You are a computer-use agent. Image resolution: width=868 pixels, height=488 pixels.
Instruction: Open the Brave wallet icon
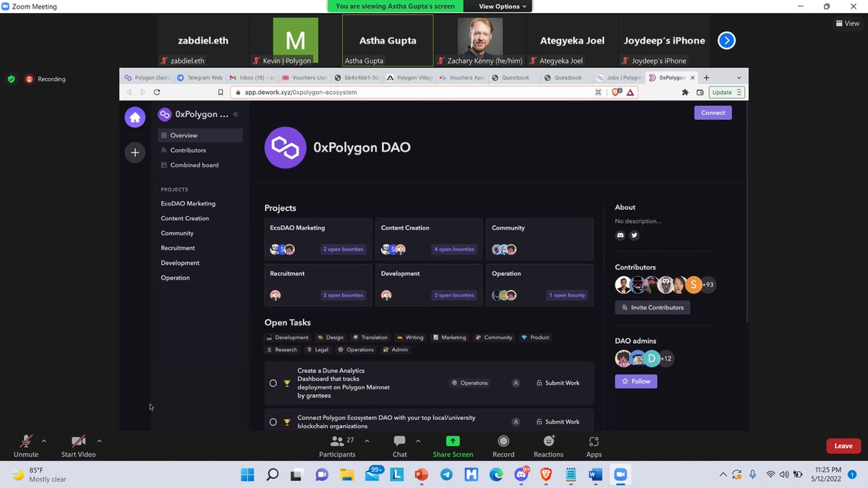point(699,93)
